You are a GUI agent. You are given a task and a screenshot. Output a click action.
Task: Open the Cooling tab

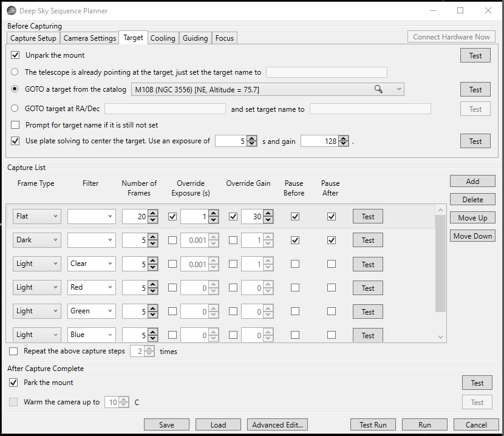point(163,38)
